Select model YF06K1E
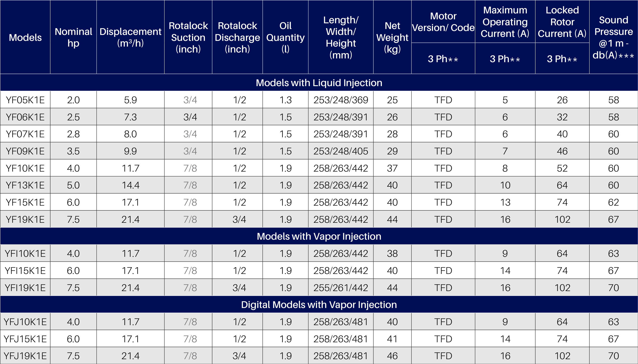This screenshot has width=638, height=364. pyautogui.click(x=25, y=117)
